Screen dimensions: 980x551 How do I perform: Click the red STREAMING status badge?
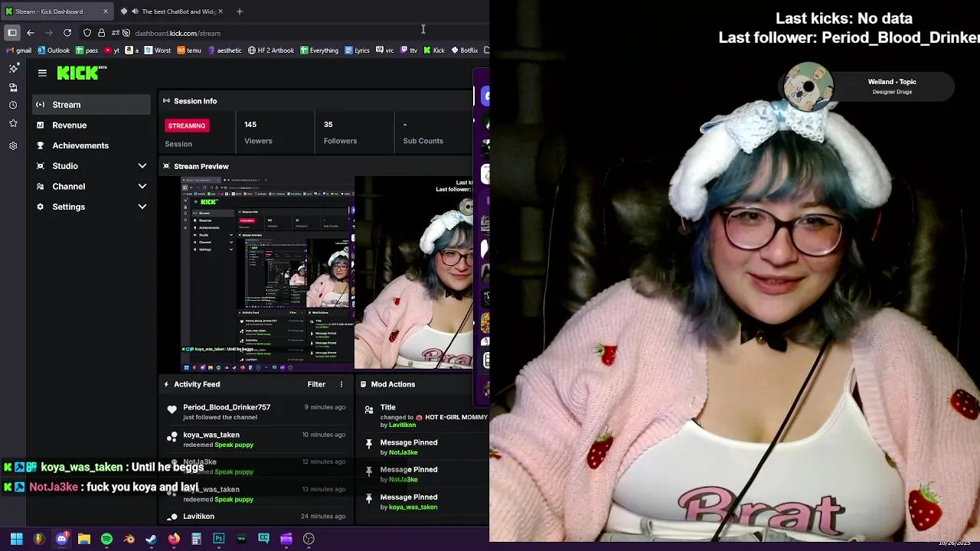click(187, 126)
